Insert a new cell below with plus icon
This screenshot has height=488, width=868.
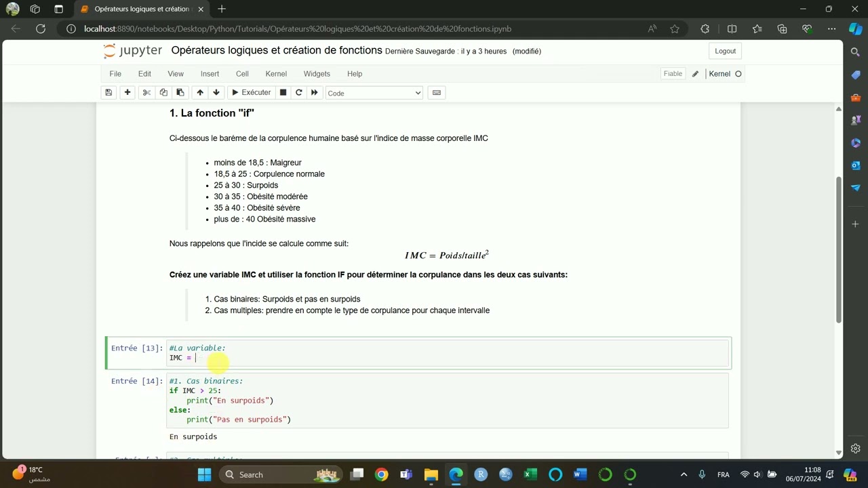click(x=127, y=92)
